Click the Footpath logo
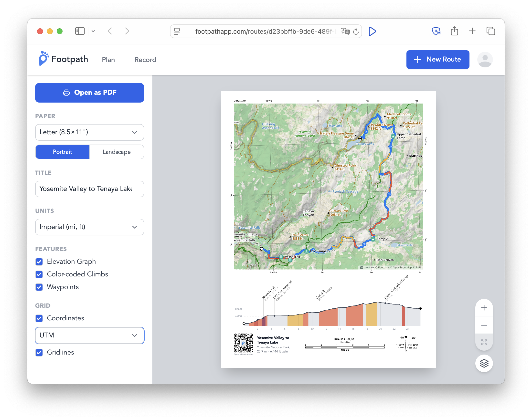 (63, 59)
